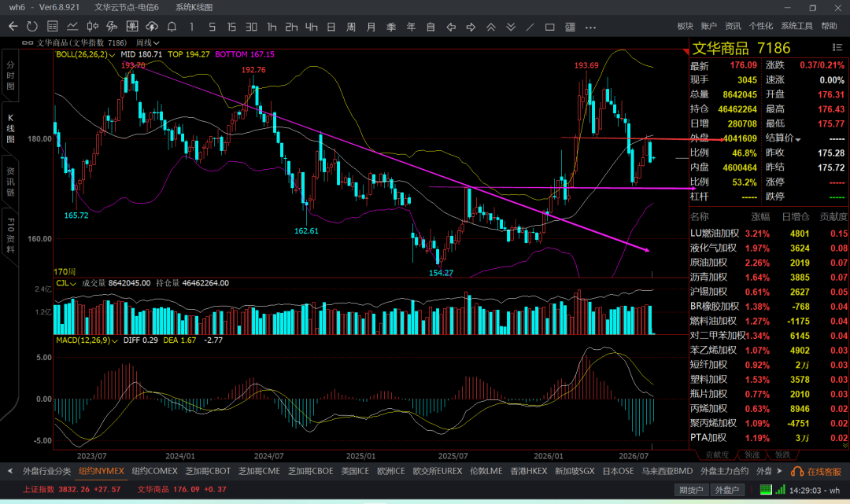Click the back arrow toolbar icon

[x=13, y=27]
